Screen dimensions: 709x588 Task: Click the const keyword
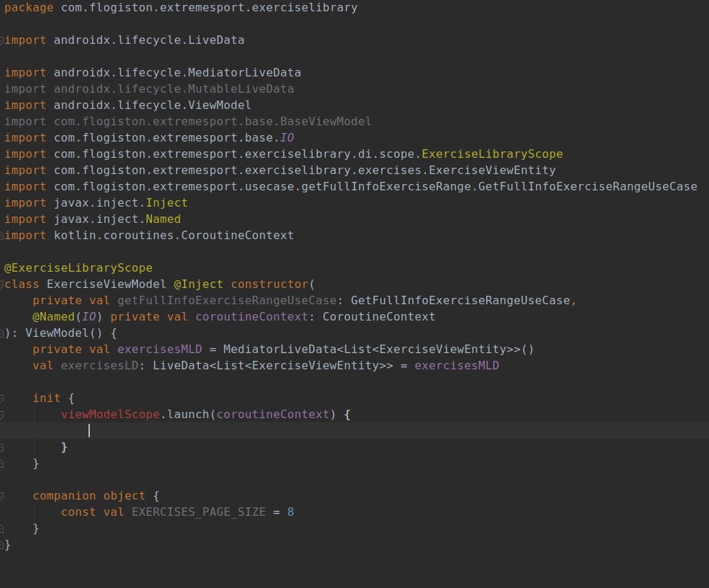[79, 512]
